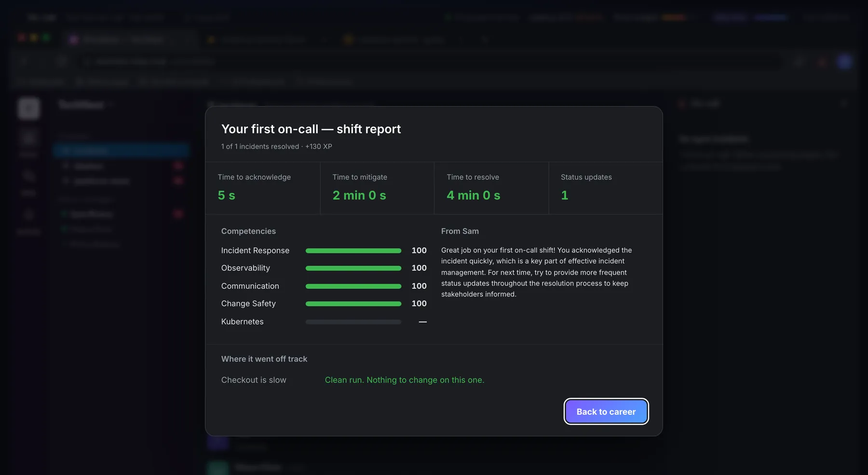The width and height of the screenshot is (868, 475).
Task: Click the 'Competencies' section heading
Action: 248,231
